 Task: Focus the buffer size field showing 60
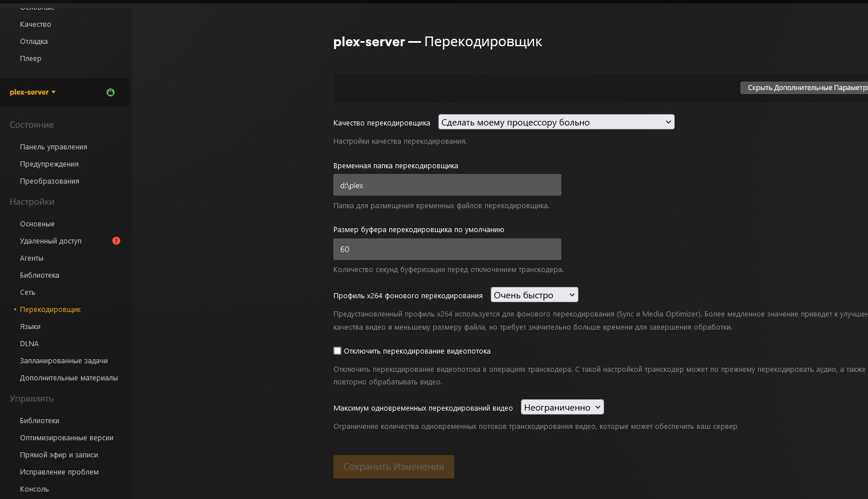[x=447, y=249]
